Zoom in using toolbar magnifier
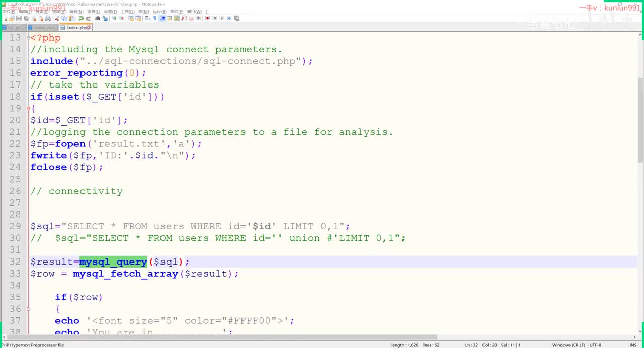The width and height of the screenshot is (644, 348). click(114, 18)
